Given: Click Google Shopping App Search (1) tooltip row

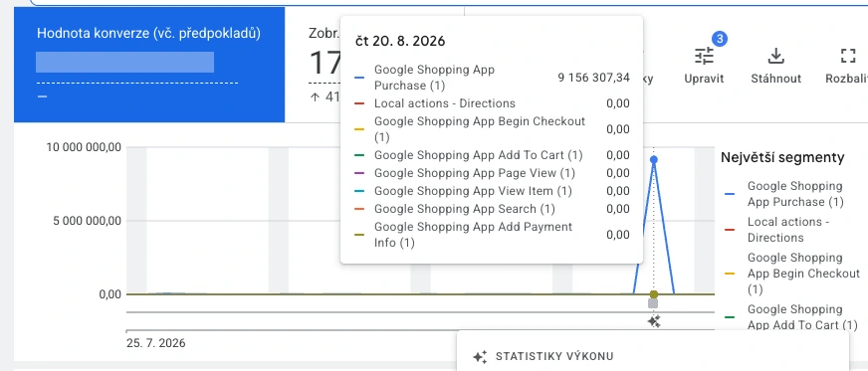Looking at the screenshot, I should coord(492,209).
